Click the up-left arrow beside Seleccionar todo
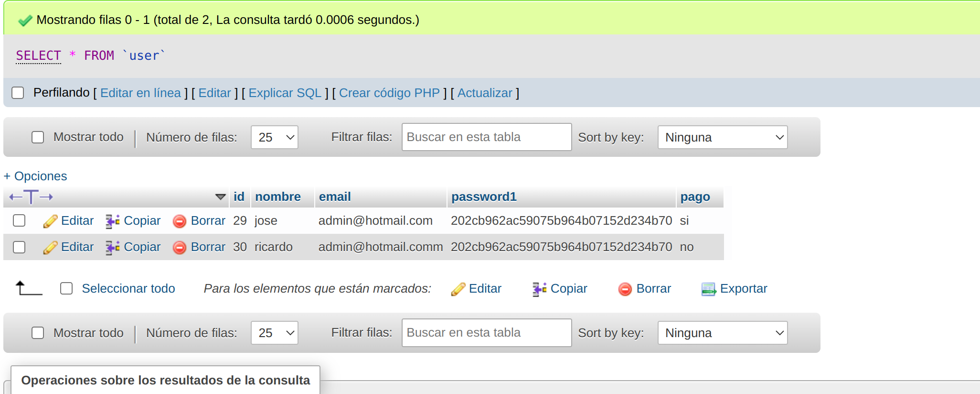The height and width of the screenshot is (394, 980). pos(29,288)
